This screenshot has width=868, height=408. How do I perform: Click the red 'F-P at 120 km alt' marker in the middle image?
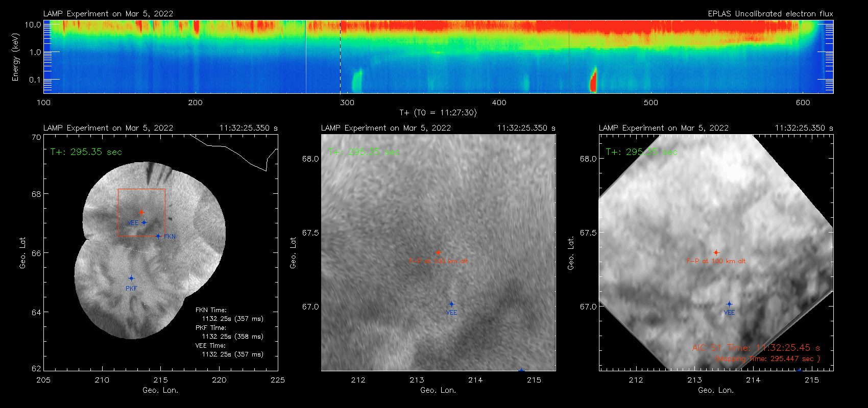[438, 252]
